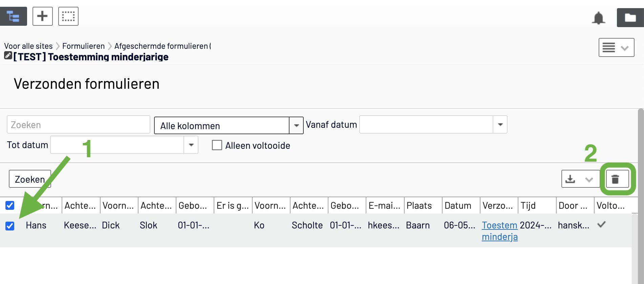
Task: Enable the Alleen voltooide checkbox
Action: [217, 145]
